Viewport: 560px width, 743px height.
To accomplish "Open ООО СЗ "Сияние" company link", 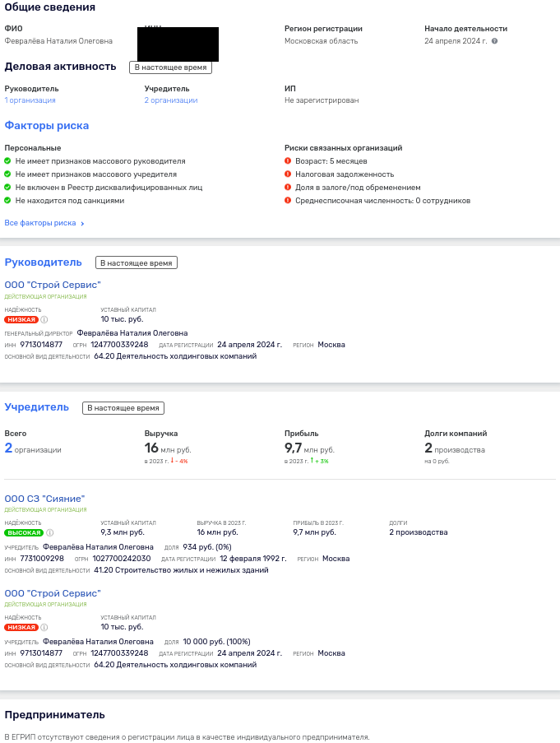I will click(44, 499).
